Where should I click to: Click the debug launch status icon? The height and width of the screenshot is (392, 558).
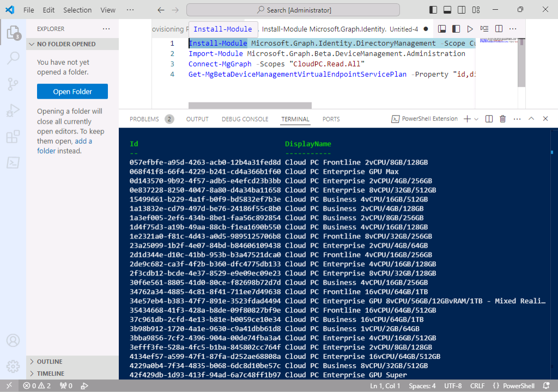pyautogui.click(x=84, y=385)
